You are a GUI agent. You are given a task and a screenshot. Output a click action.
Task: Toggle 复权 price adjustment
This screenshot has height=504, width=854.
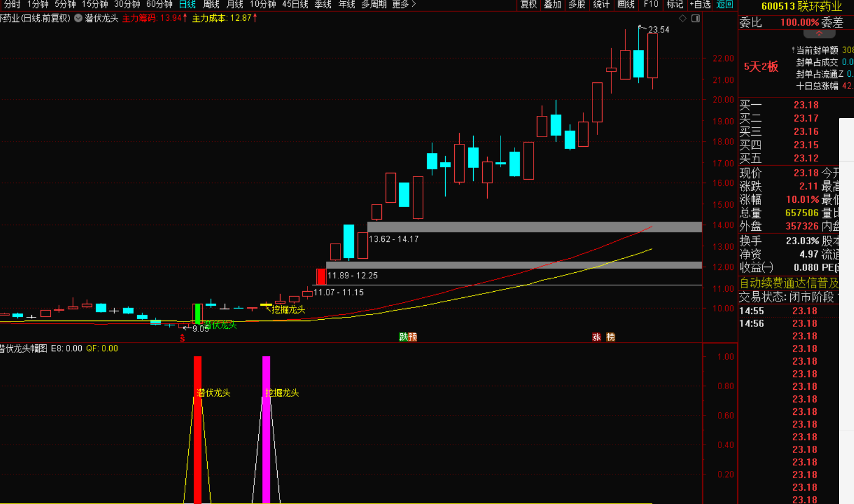(x=529, y=4)
